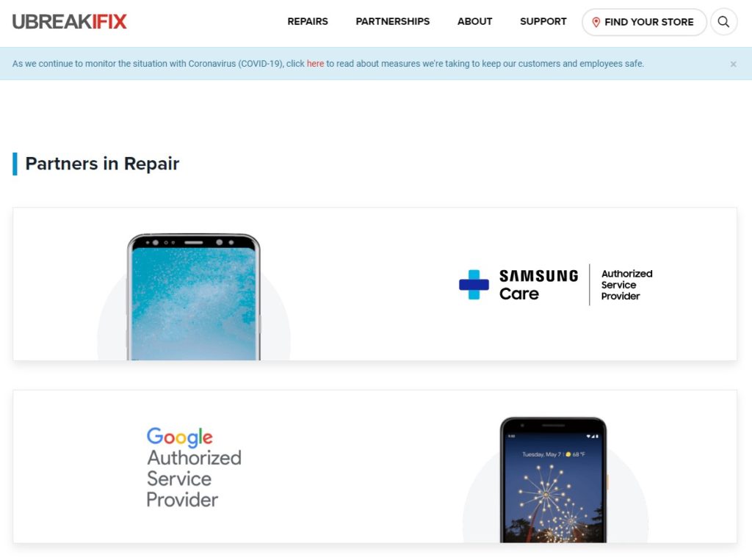Click the red location pin icon
752x560 pixels.
point(596,22)
